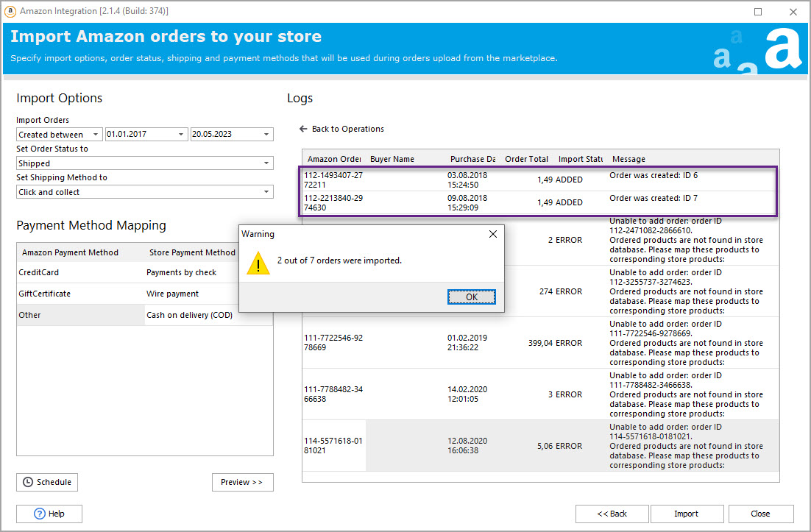Click the yellow warning triangle icon

(258, 262)
